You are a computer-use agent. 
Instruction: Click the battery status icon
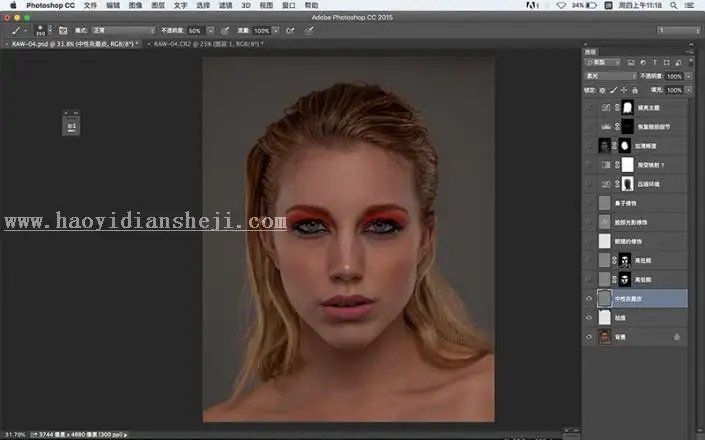click(x=591, y=5)
